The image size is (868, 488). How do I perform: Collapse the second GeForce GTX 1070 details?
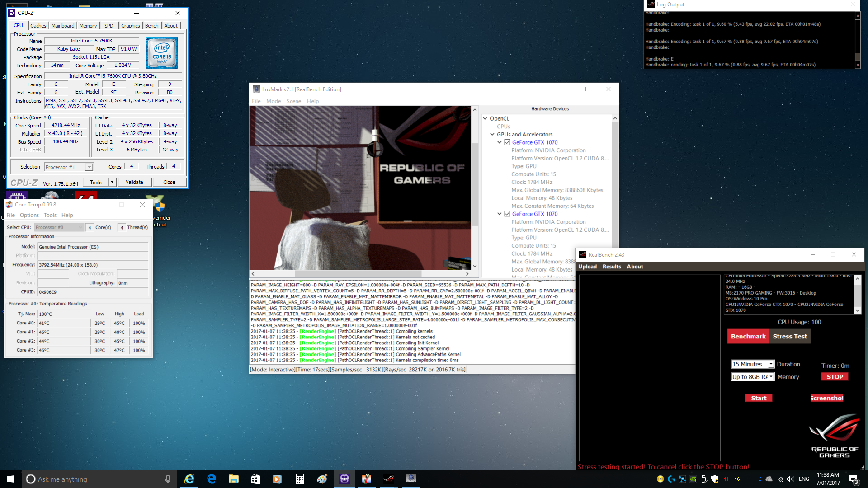pyautogui.click(x=500, y=214)
